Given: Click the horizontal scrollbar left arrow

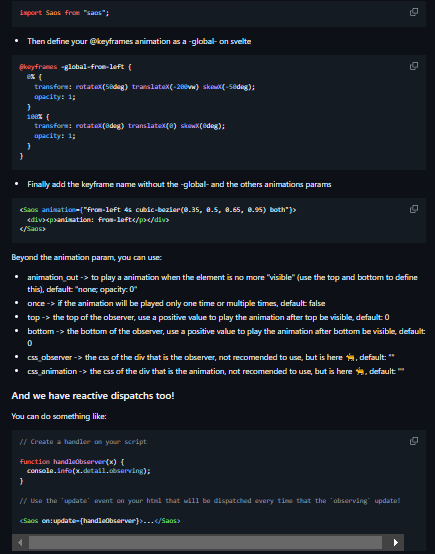Looking at the screenshot, I should point(20,542).
